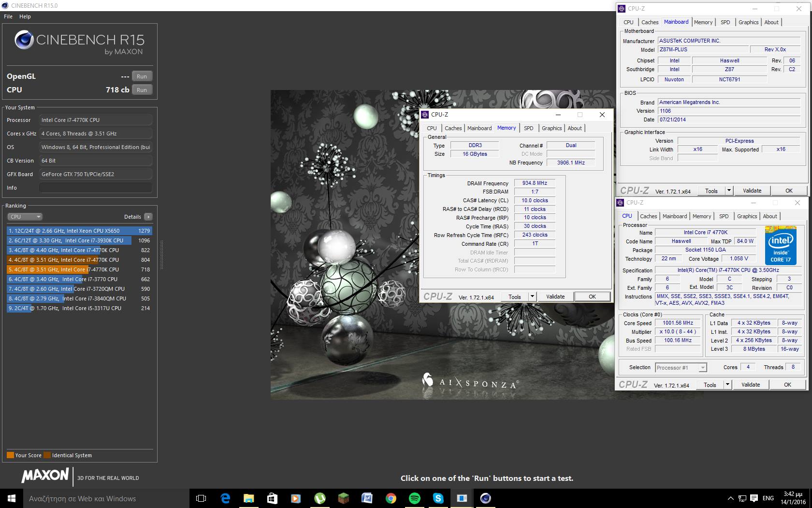Open the File menu in Cinebench

tap(8, 16)
